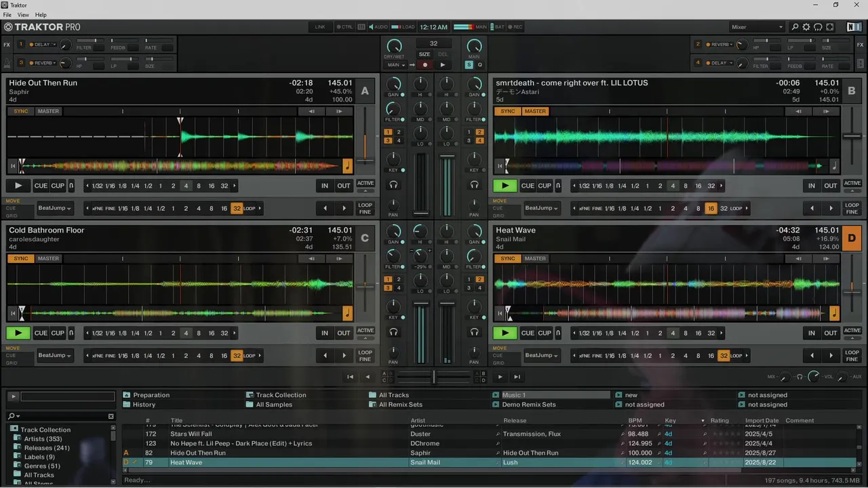
Task: Set loop IN point on deck A
Action: 325,186
